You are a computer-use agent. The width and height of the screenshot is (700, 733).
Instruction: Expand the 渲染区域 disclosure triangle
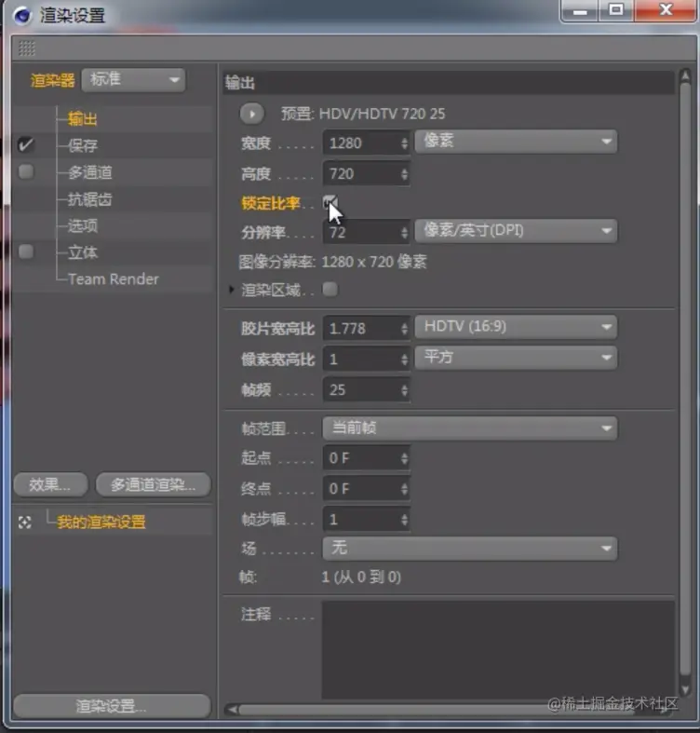pos(231,290)
